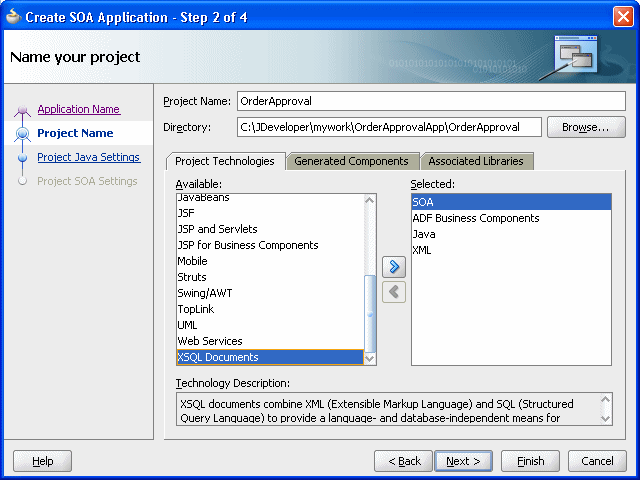Select TopLink in Available list
The image size is (640, 480).
(x=270, y=309)
